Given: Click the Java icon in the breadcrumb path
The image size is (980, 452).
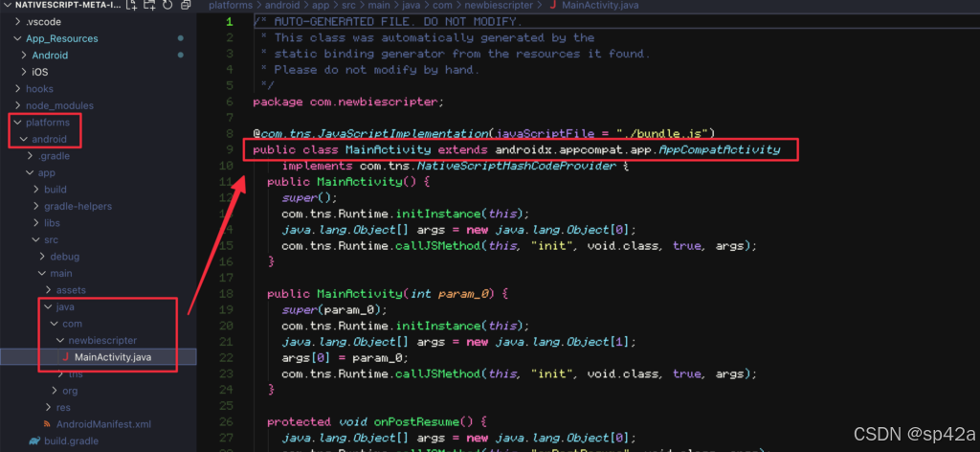Looking at the screenshot, I should point(552,5).
